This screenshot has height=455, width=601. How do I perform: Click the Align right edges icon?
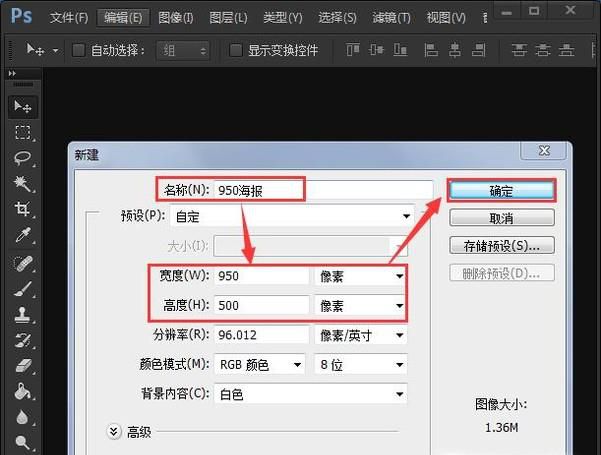(x=478, y=50)
